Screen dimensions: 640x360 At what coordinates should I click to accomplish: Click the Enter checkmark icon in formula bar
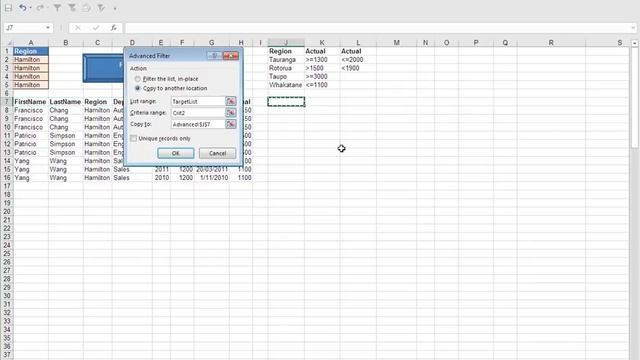[96, 28]
